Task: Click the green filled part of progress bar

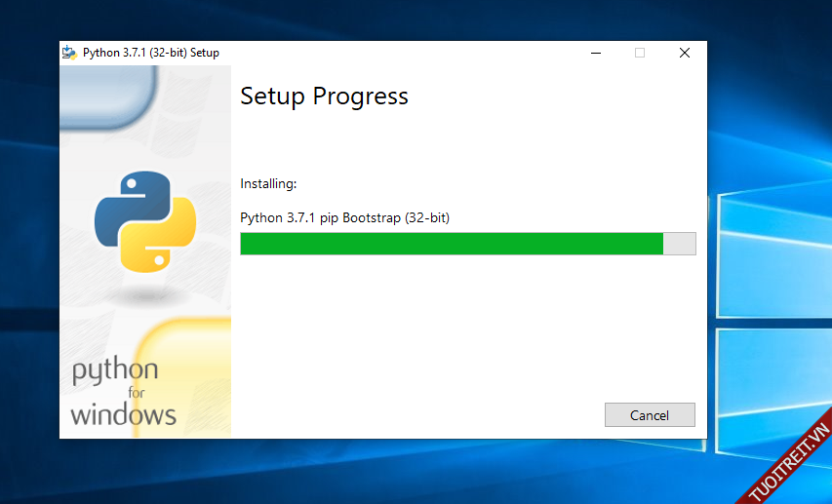Action: (451, 244)
